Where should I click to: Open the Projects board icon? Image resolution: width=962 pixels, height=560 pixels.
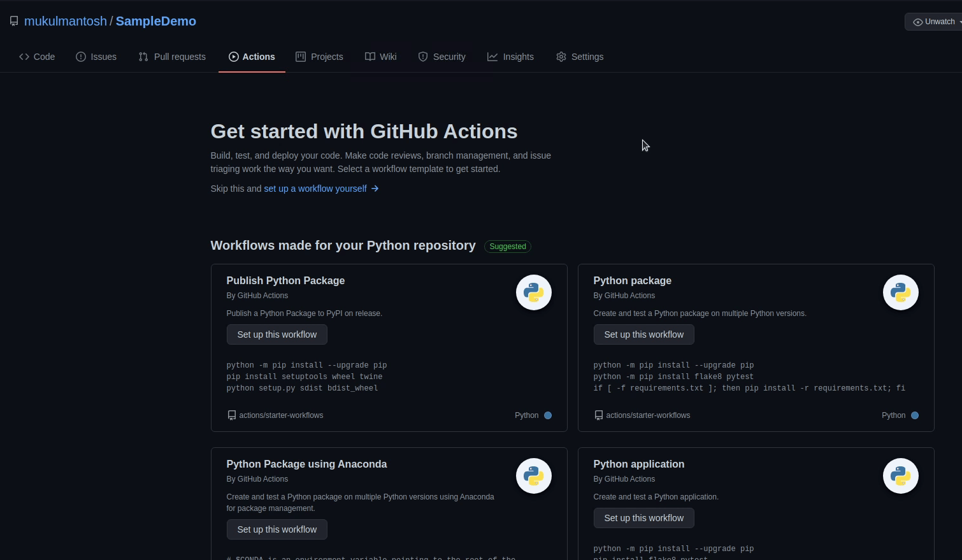300,57
